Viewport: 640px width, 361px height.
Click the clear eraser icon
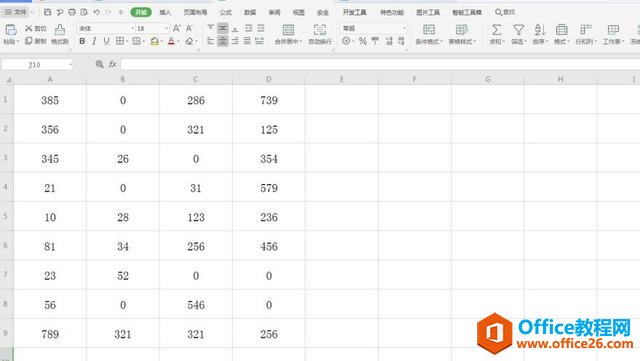pos(189,41)
